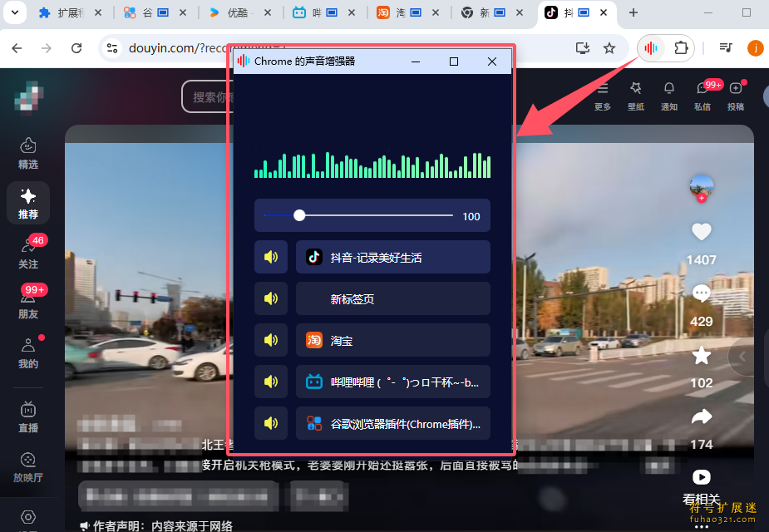Open 精选 in Douyin sidebar
This screenshot has width=769, height=532.
[28, 154]
